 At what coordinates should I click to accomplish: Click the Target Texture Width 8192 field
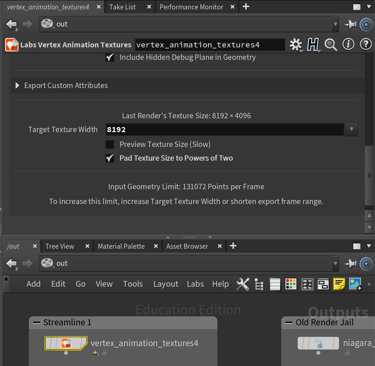coord(225,129)
